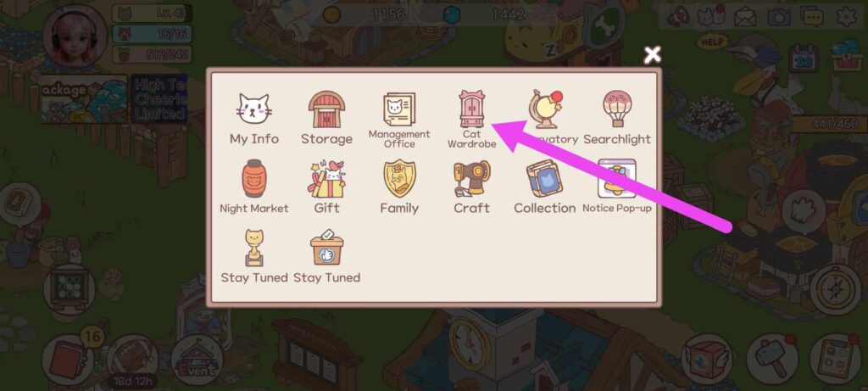Viewport: 868px width, 391px height.
Task: Select the Stay Tuned trophy icon
Action: [x=254, y=249]
